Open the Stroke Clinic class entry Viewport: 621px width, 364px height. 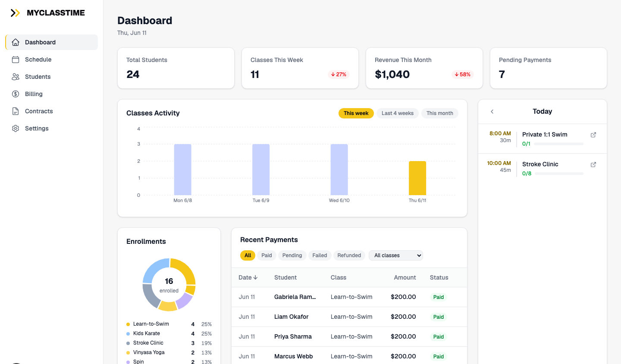coord(543,168)
